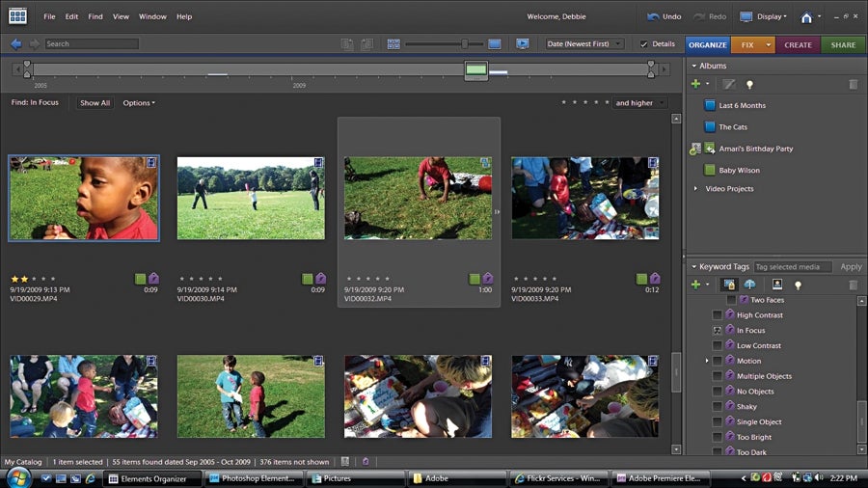Show album tips lightbulb icon
Image resolution: width=868 pixels, height=488 pixels.
749,84
